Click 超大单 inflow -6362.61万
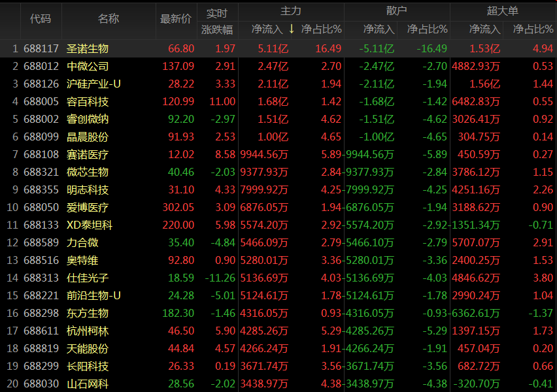Viewport: 557px width, 392px height. 474,313
